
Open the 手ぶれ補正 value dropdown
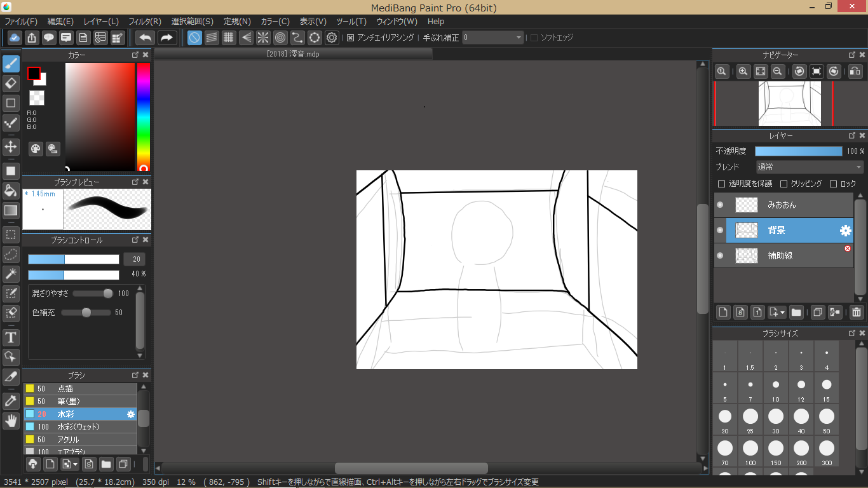click(x=492, y=38)
